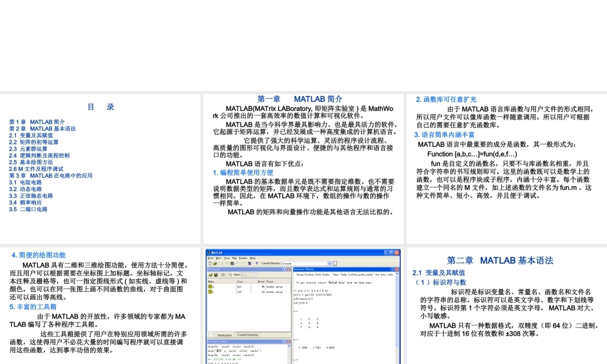Open the Window menu in the MATLAB screenshot
Viewport: 607px width, 364px height.
pos(243,258)
